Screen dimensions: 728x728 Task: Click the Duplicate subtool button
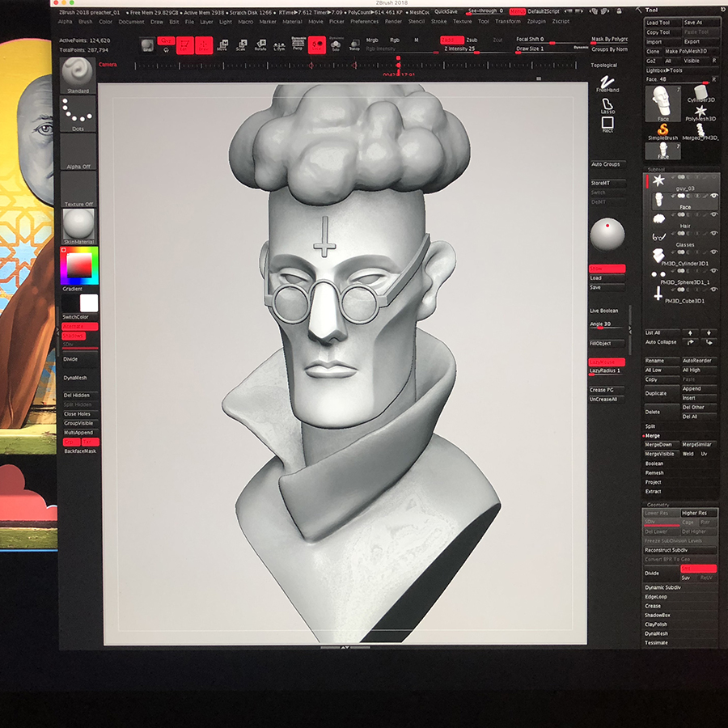661,393
